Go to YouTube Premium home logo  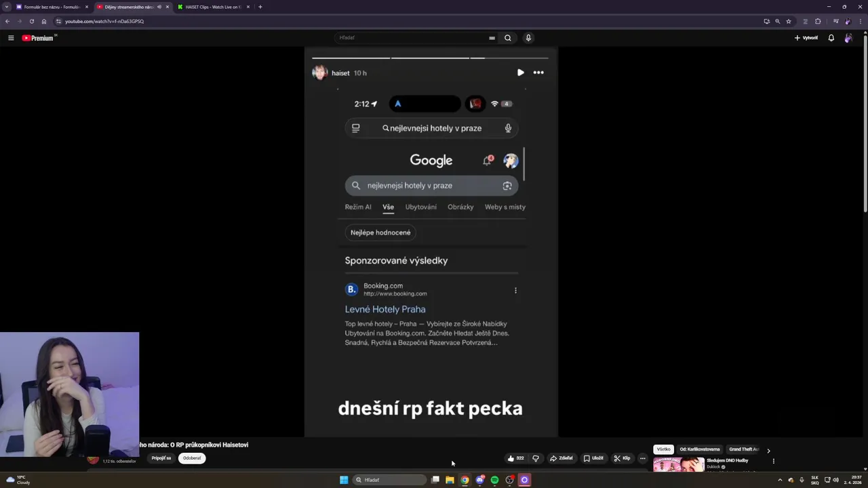tap(38, 38)
